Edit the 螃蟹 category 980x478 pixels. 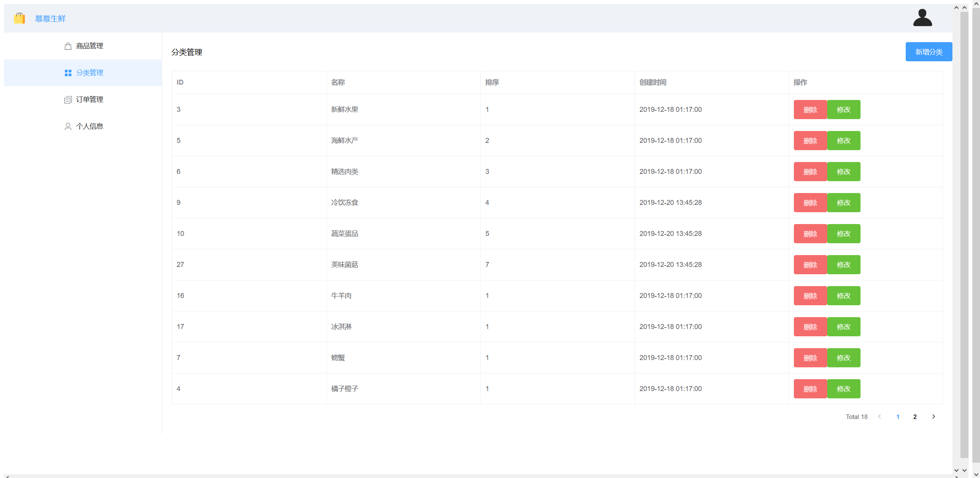tap(844, 358)
